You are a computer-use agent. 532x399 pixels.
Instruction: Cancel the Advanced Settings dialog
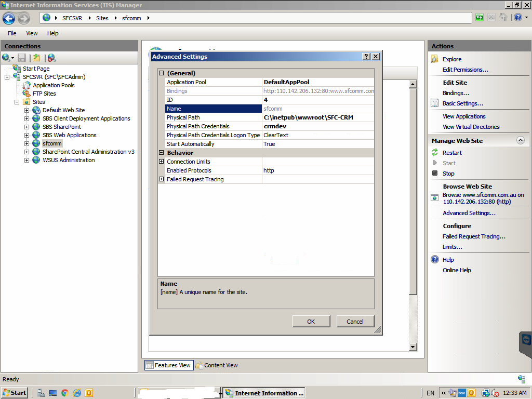click(x=355, y=321)
